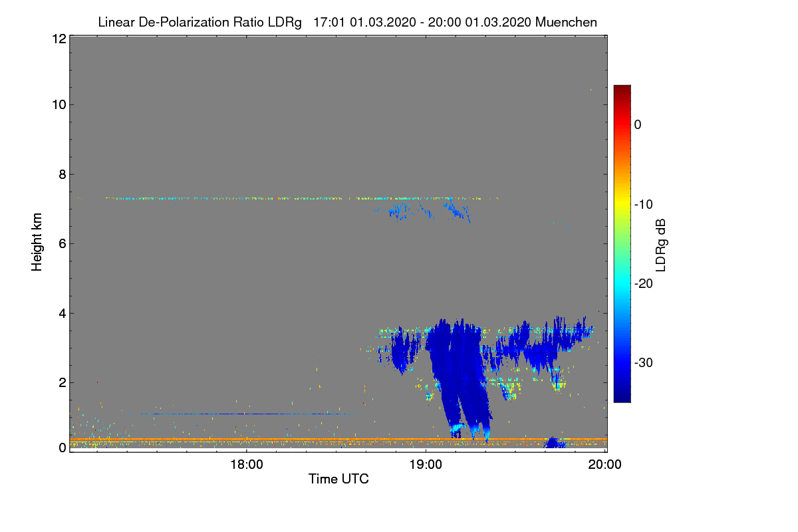Click the 4 km height tick label
Screen dimensions: 798x532
pyautogui.click(x=61, y=313)
